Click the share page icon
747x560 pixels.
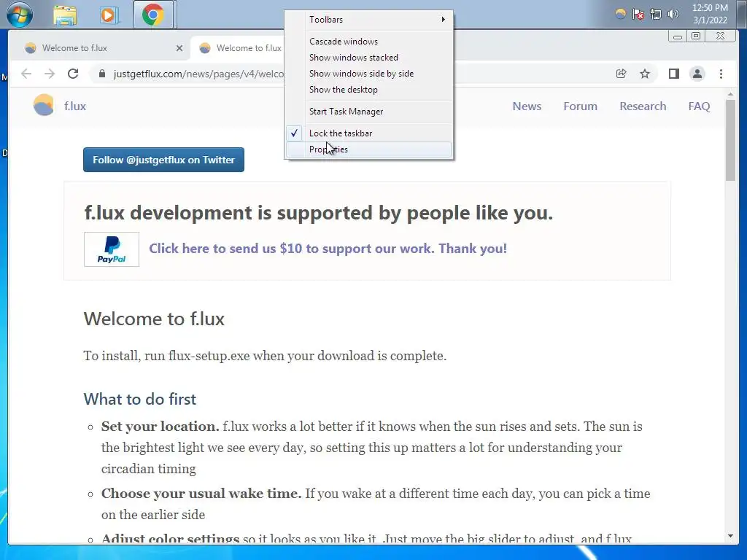tap(621, 74)
